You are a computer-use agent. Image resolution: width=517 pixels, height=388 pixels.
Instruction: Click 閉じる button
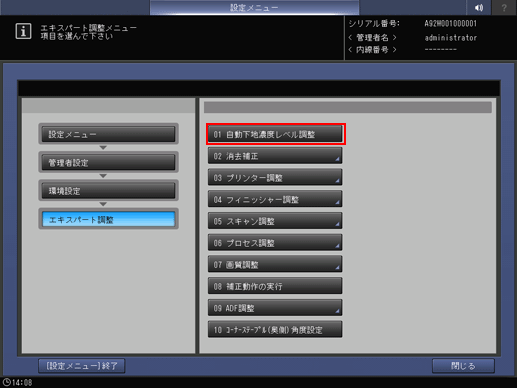coord(463,366)
